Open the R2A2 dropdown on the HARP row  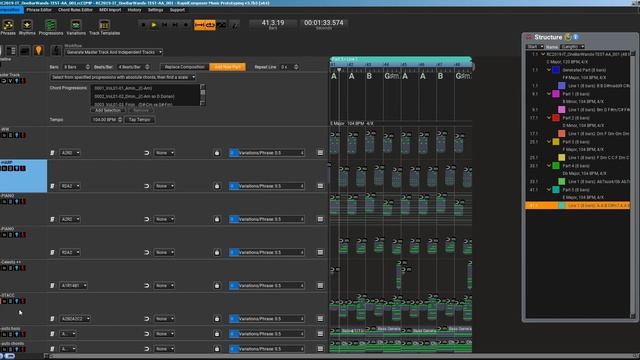pyautogui.click(x=70, y=186)
